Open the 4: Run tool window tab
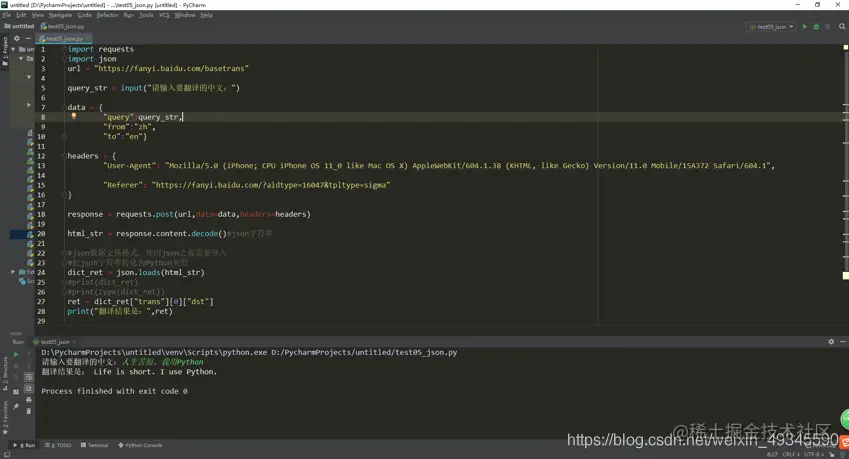849x459 pixels. click(x=24, y=445)
